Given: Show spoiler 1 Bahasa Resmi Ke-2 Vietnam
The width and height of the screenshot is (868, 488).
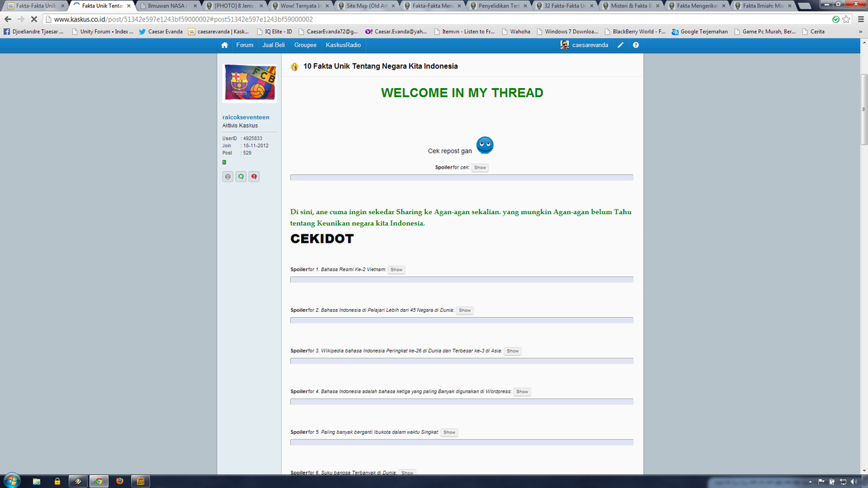Looking at the screenshot, I should (x=397, y=270).
